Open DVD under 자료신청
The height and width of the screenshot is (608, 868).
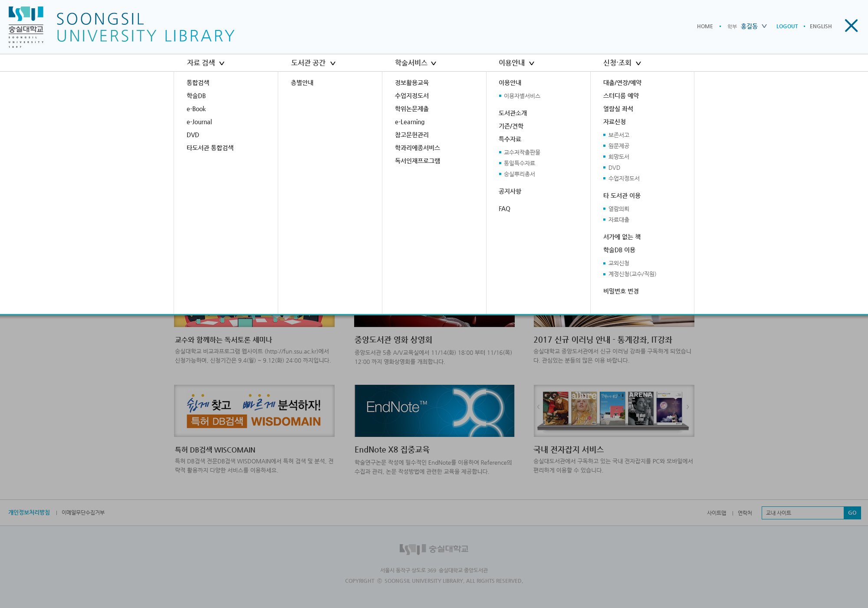tap(614, 168)
